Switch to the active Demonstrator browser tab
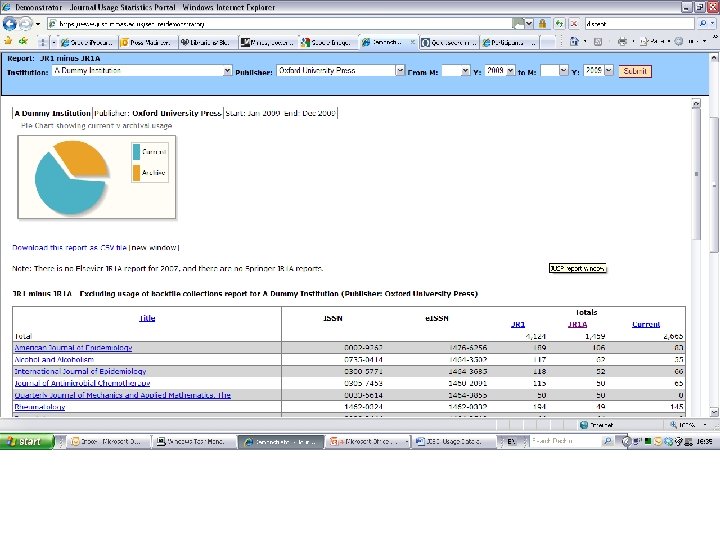The image size is (720, 540). tap(388, 42)
